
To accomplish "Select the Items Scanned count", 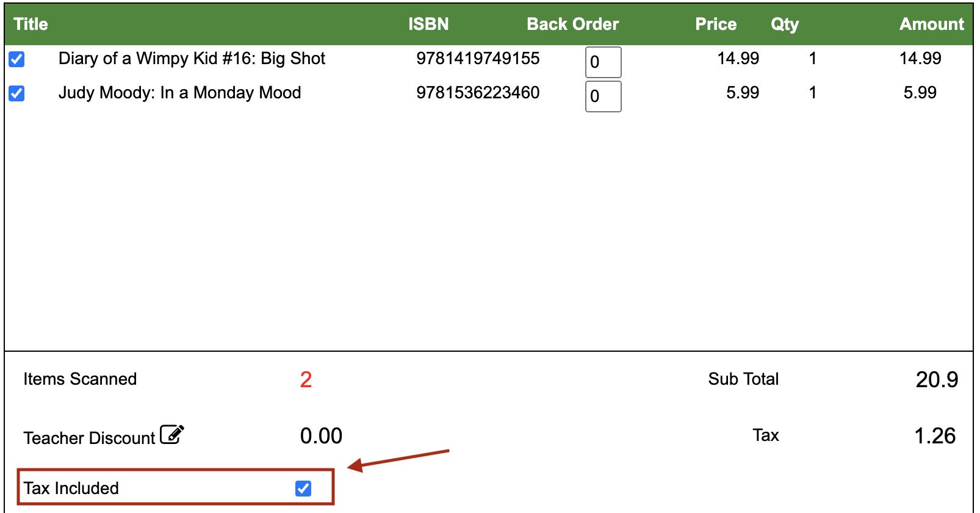I will pos(306,380).
